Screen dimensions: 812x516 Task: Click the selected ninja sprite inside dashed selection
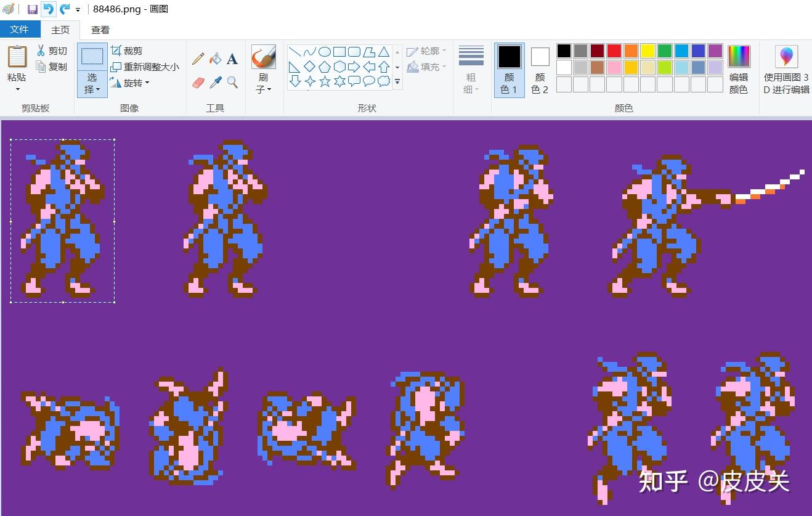[x=62, y=219]
